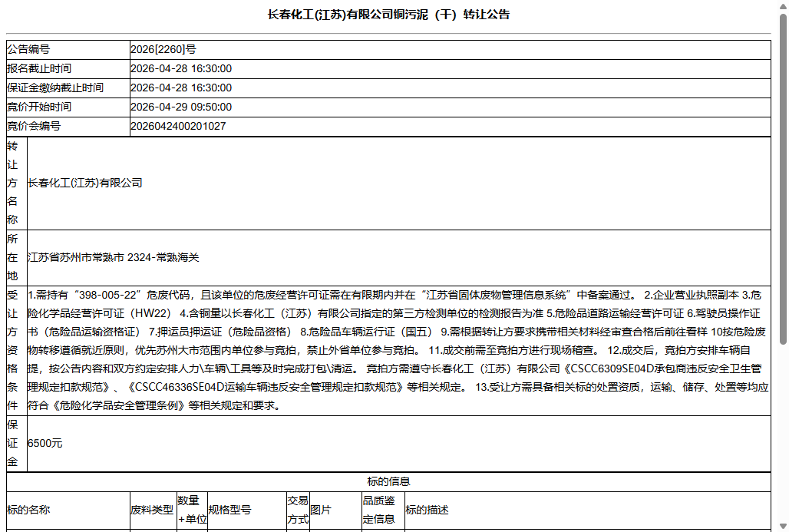This screenshot has height=532, width=789.
Task: Click the 竞价开始时间 label cell
Action: tap(68, 107)
